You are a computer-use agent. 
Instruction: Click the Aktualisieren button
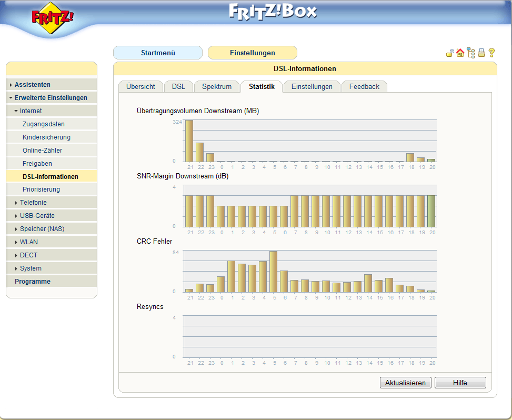405,383
